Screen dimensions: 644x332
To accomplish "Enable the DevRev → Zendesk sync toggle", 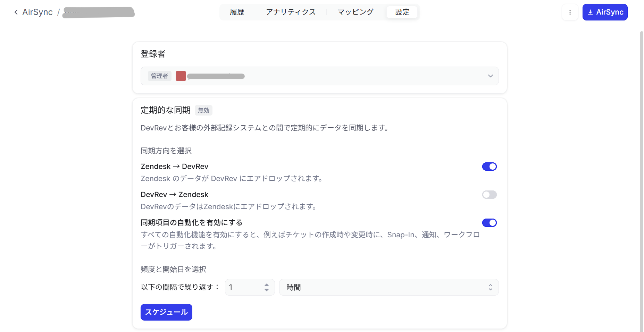I will click(490, 195).
